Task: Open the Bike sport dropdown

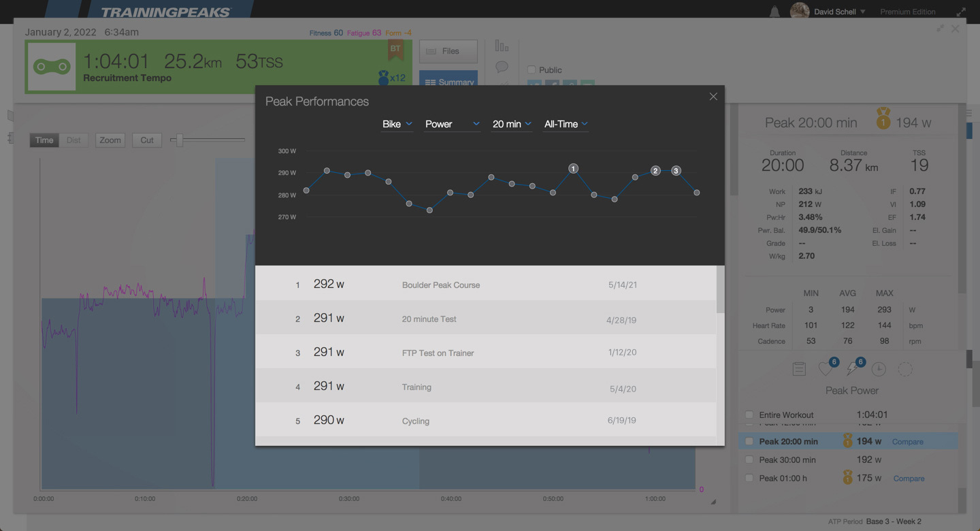Action: tap(397, 124)
